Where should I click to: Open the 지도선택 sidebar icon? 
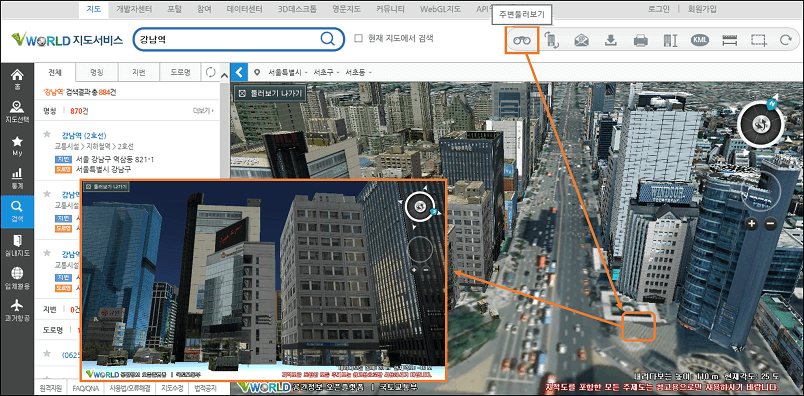tap(17, 112)
